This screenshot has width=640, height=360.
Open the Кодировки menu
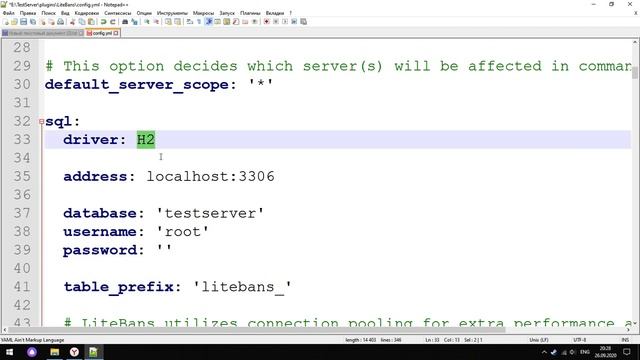click(x=87, y=13)
